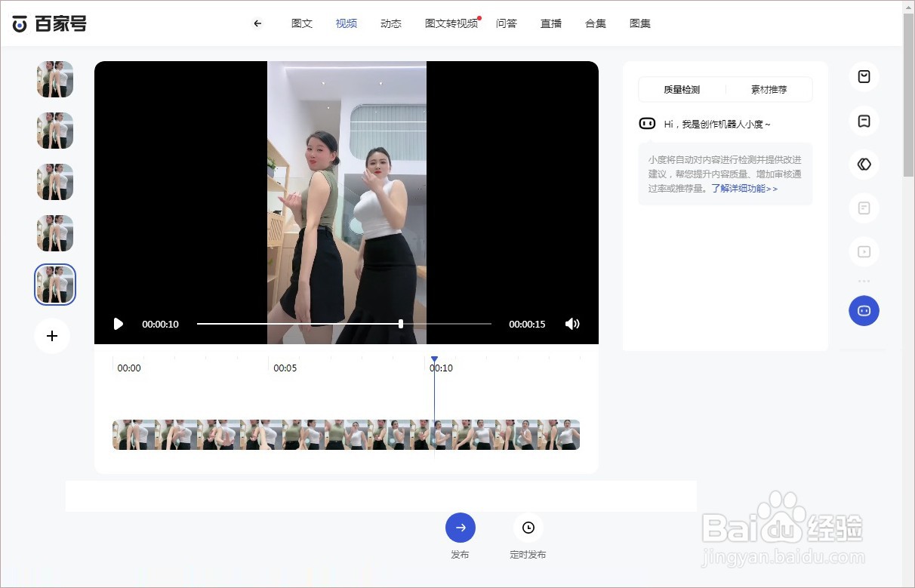Click the 定时发布 clock button
The image size is (915, 588).
528,528
